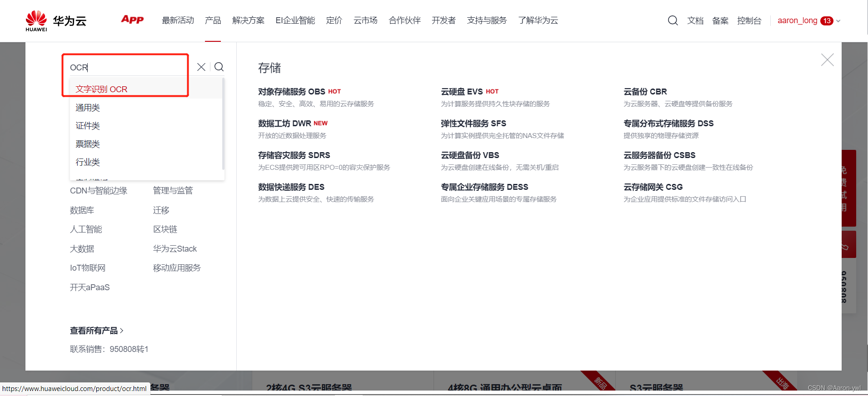The width and height of the screenshot is (868, 396).
Task: Click the suggestion list scrollbar
Action: coord(223,124)
